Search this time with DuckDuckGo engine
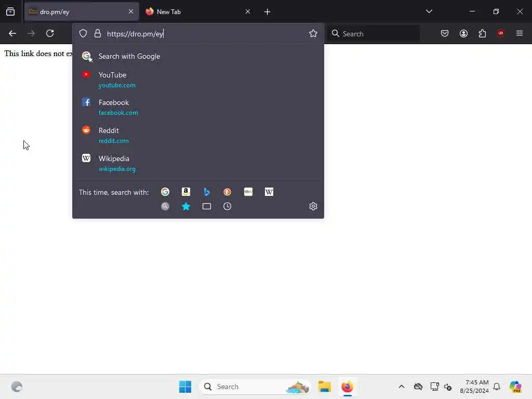This screenshot has width=532, height=399. (228, 192)
